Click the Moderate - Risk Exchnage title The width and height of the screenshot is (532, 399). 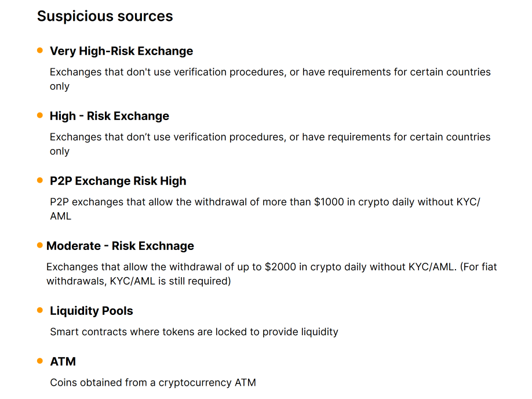(120, 246)
